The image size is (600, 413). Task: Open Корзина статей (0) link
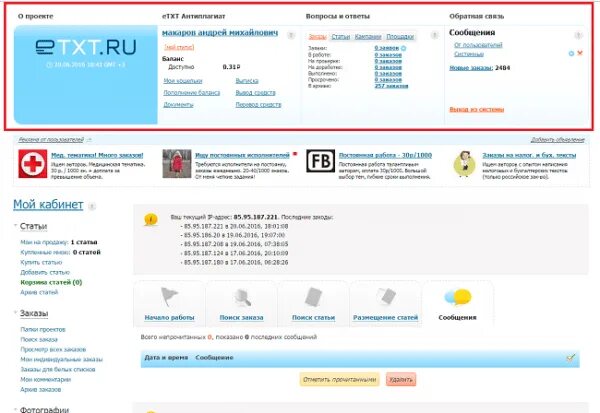(x=51, y=282)
